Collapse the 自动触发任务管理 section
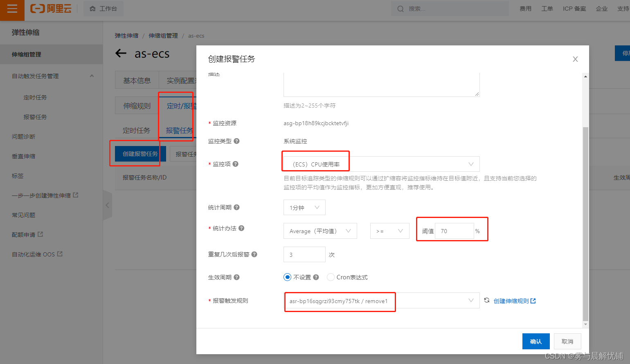Image resolution: width=630 pixels, height=364 pixels. coord(92,76)
